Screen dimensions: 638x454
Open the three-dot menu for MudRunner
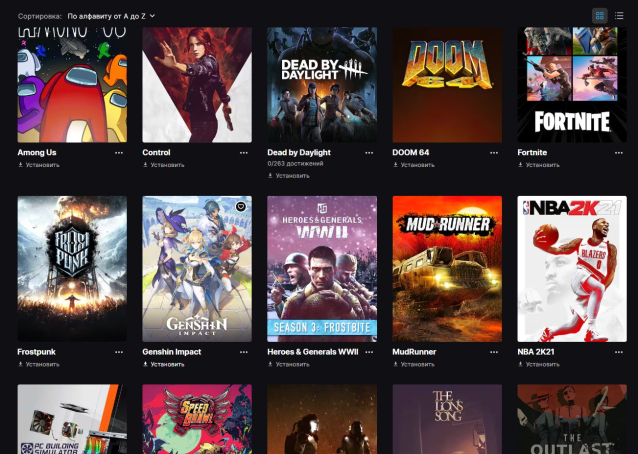(494, 352)
